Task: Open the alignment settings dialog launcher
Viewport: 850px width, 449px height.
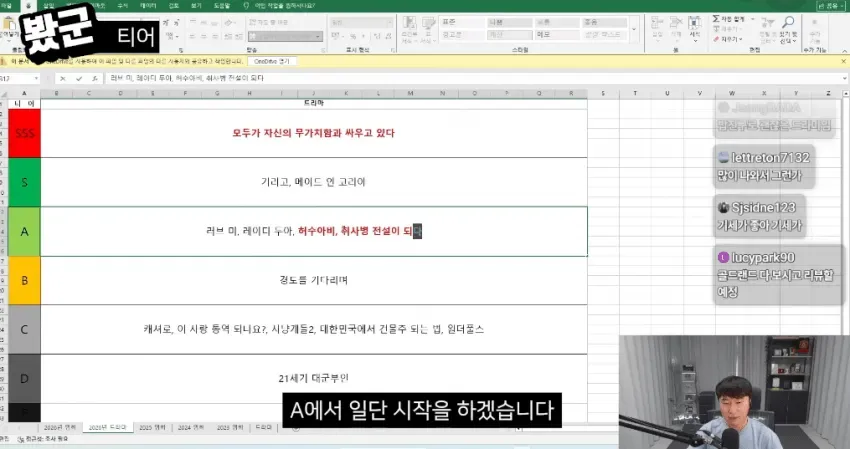Action: tap(323, 50)
